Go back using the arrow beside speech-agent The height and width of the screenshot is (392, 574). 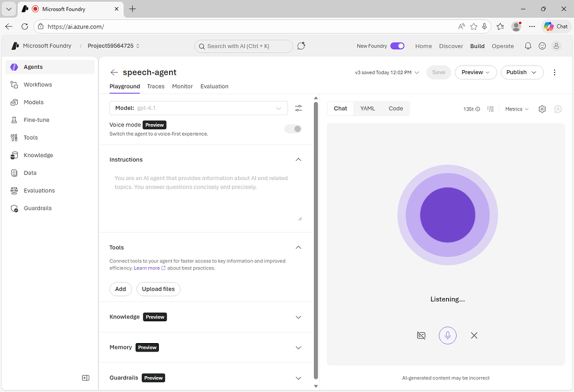pyautogui.click(x=114, y=72)
